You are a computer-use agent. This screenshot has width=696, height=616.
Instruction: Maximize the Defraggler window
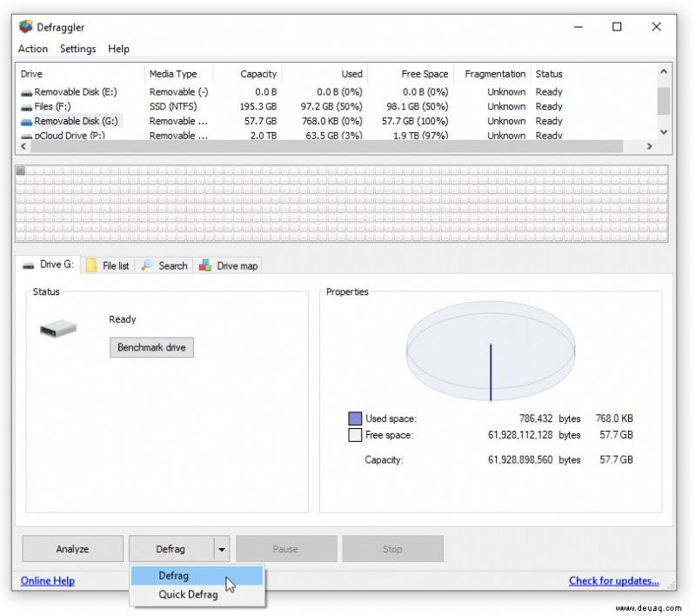617,27
